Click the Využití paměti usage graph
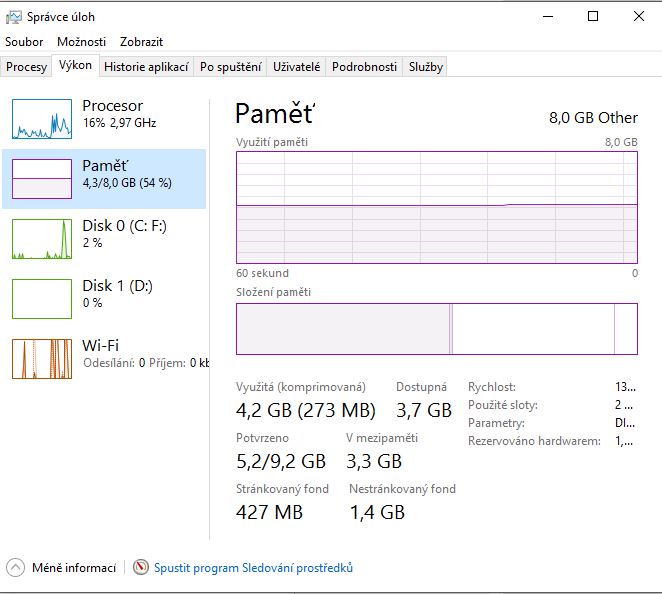Viewport: 662px width, 594px height. 437,207
